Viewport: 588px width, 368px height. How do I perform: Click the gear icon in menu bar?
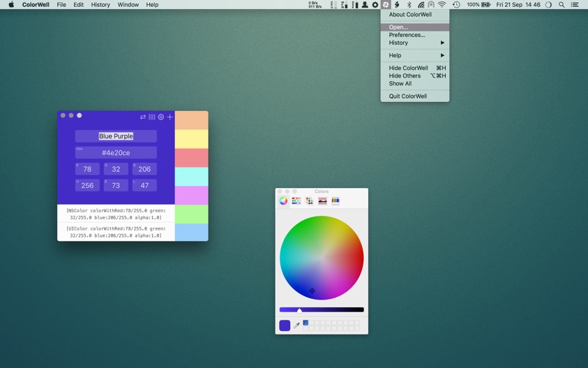[x=375, y=4]
